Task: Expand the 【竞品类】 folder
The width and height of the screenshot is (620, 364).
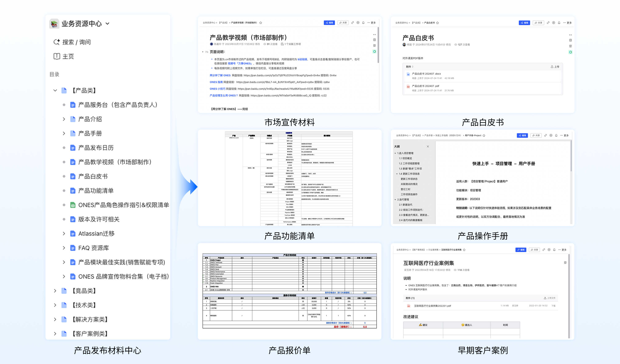Action: pyautogui.click(x=55, y=291)
